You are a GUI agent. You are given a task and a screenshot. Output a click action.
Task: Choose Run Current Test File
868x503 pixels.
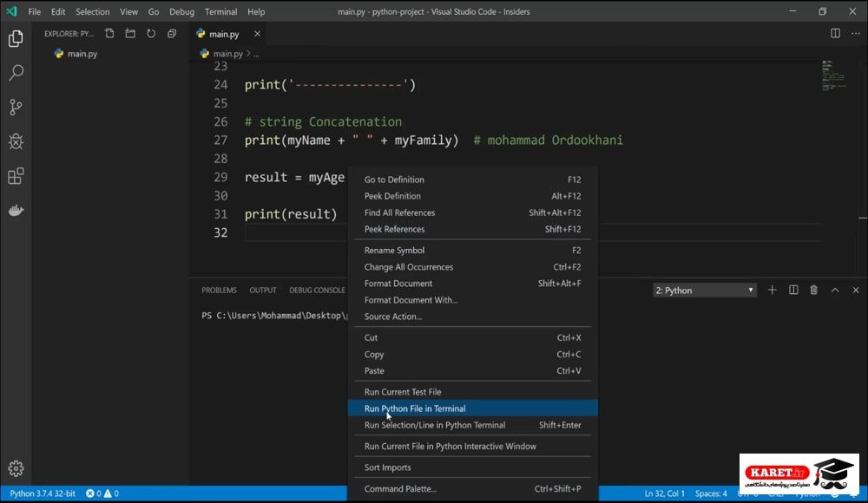pyautogui.click(x=473, y=392)
